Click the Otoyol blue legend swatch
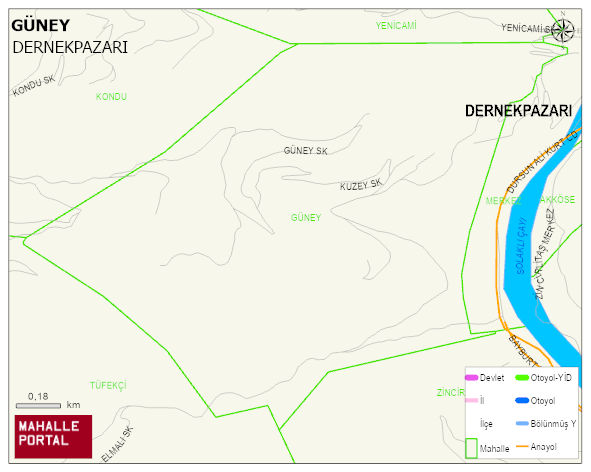This screenshot has height=472, width=591. click(522, 400)
